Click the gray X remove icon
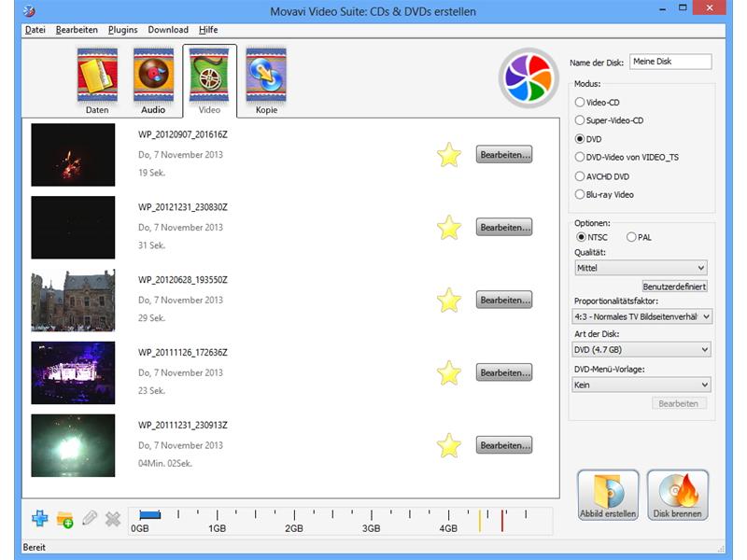 click(113, 519)
